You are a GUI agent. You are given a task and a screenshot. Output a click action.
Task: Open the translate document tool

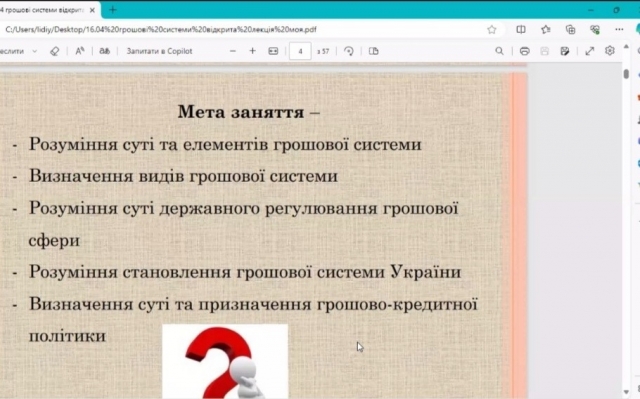pyautogui.click(x=105, y=51)
